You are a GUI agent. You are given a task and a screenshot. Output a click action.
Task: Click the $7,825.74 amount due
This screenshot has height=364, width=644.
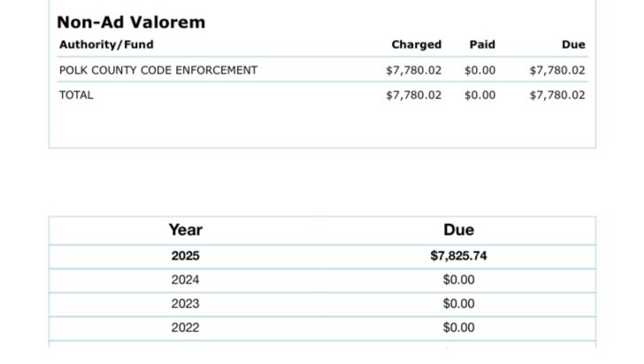click(458, 256)
